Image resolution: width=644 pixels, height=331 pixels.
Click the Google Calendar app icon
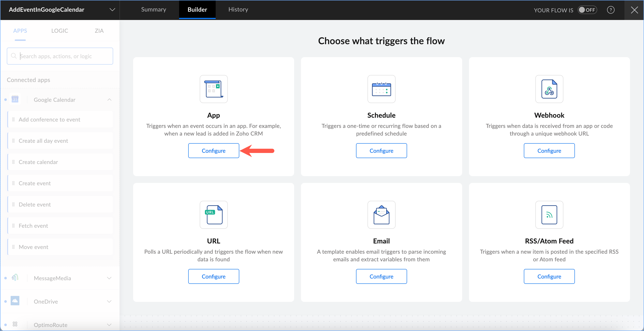point(15,99)
